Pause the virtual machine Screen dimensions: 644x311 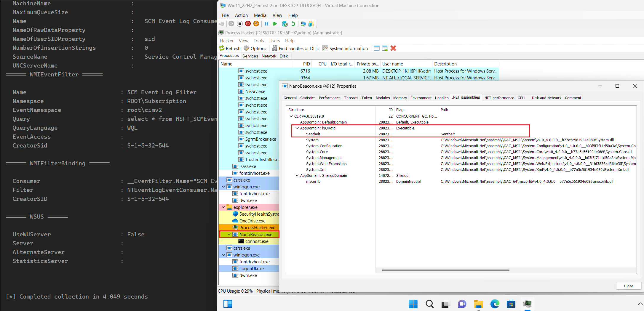[266, 24]
